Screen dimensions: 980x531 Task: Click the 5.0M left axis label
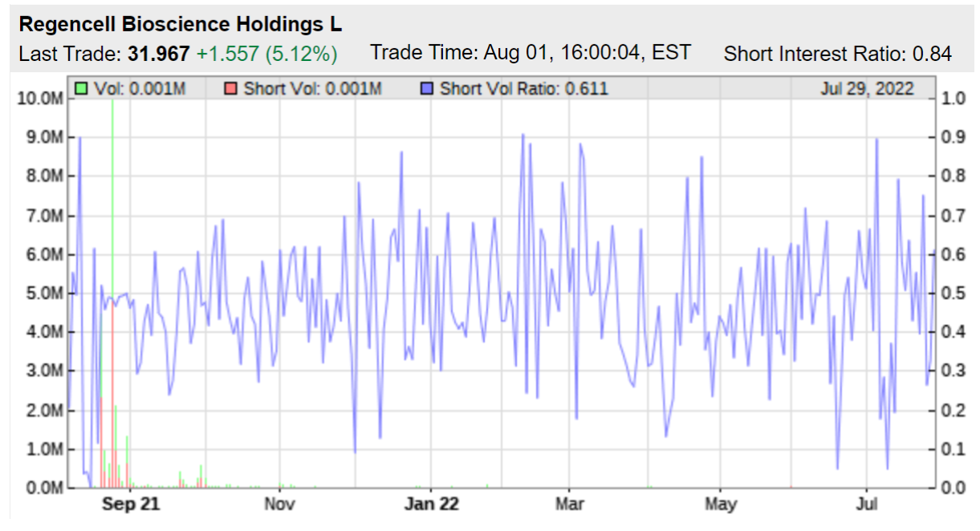(x=43, y=294)
